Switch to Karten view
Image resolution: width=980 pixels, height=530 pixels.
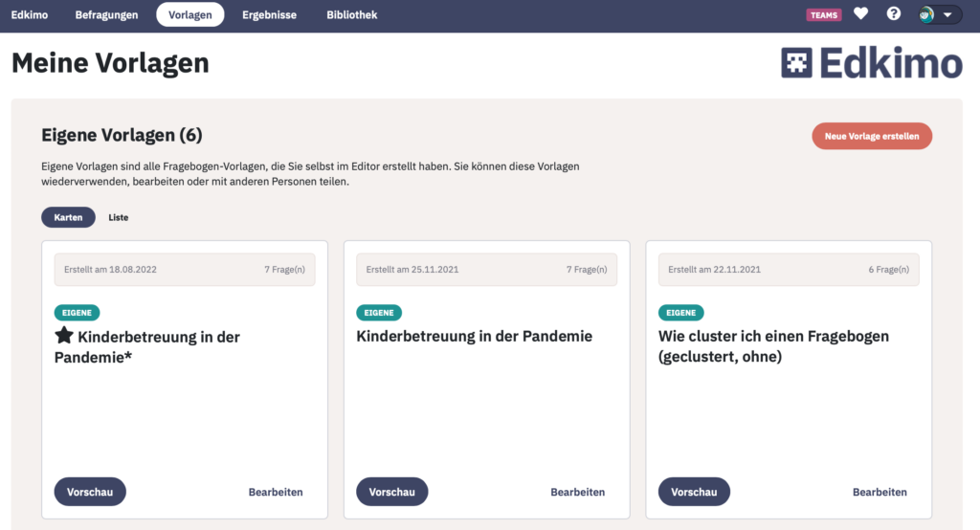(68, 217)
